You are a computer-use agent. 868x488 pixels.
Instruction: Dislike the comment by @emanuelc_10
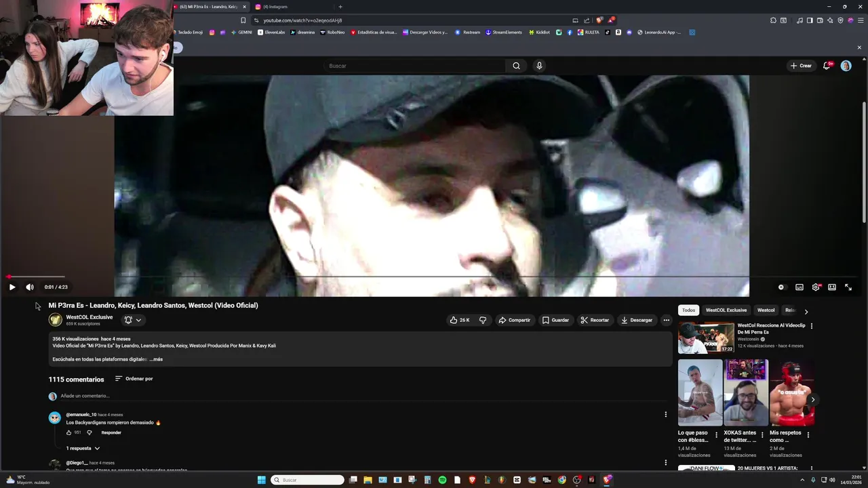pyautogui.click(x=89, y=432)
